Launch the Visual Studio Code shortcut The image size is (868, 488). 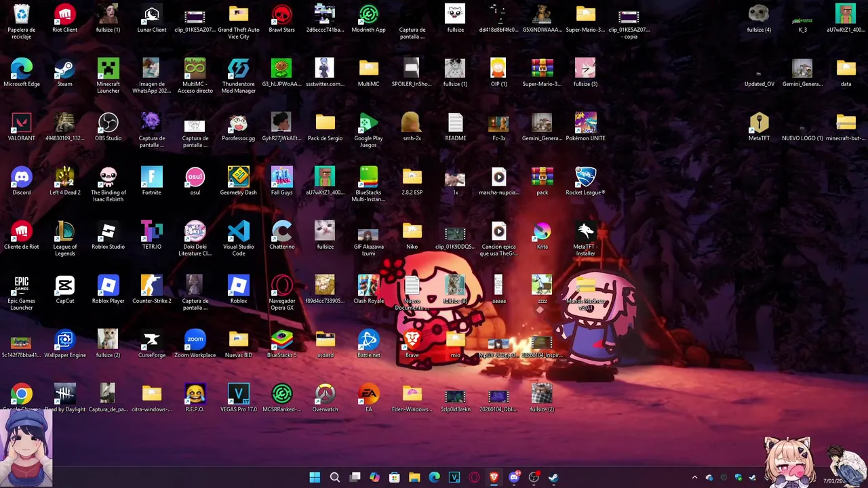click(239, 232)
